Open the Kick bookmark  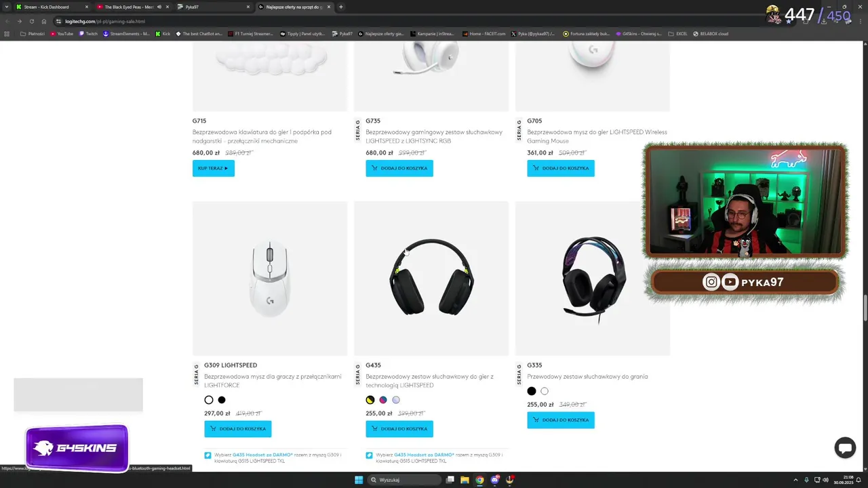[x=163, y=33]
